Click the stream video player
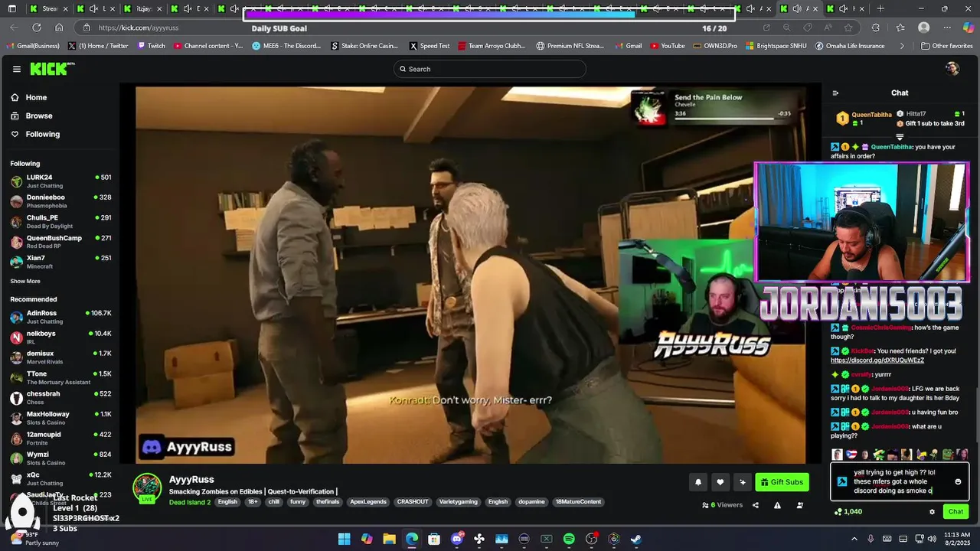The width and height of the screenshot is (980, 551). pyautogui.click(x=470, y=274)
